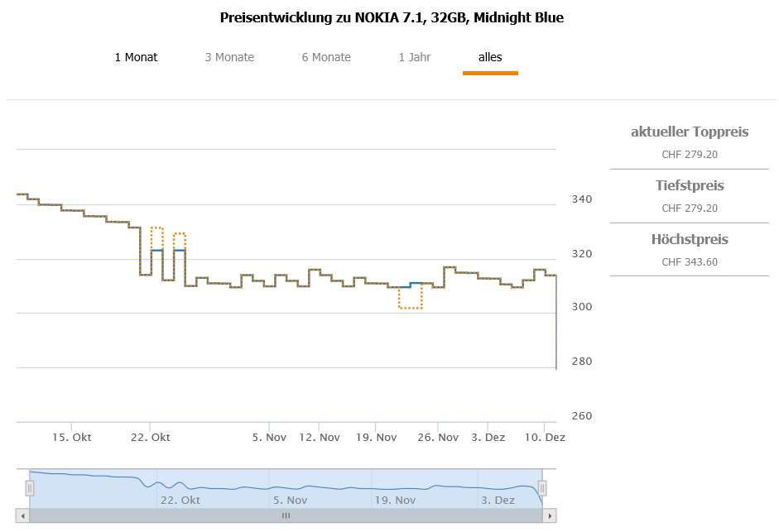Show the 6 Monate price history
The width and height of the screenshot is (779, 532).
click(326, 57)
